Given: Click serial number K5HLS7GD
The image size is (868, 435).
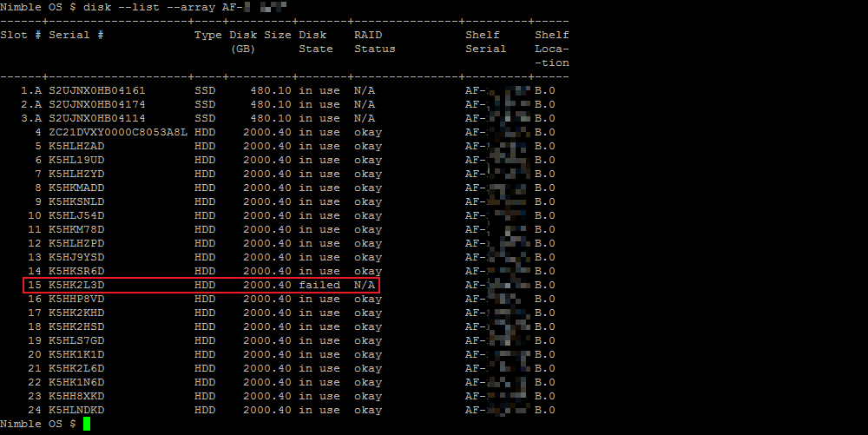Looking at the screenshot, I should point(76,340).
